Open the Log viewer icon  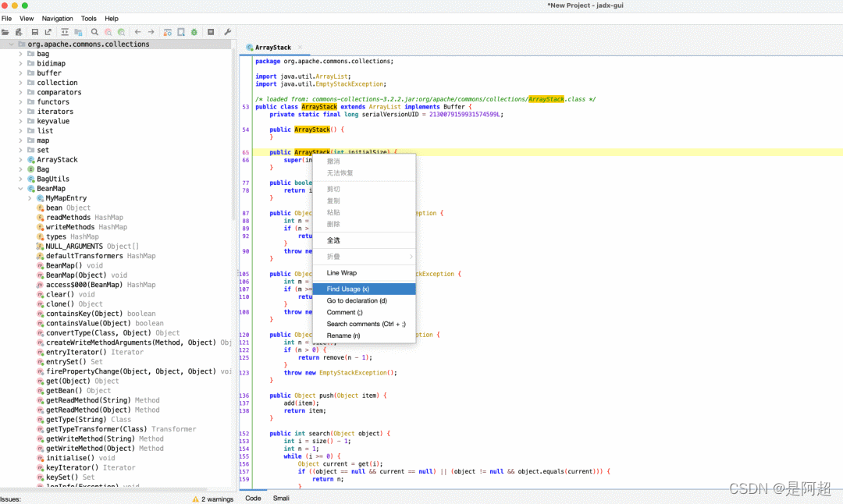point(211,32)
